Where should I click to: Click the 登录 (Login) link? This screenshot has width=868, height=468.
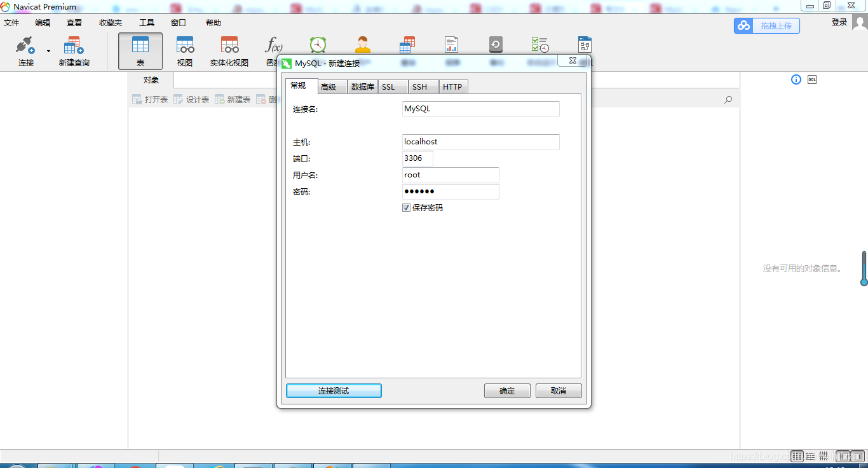pyautogui.click(x=839, y=22)
